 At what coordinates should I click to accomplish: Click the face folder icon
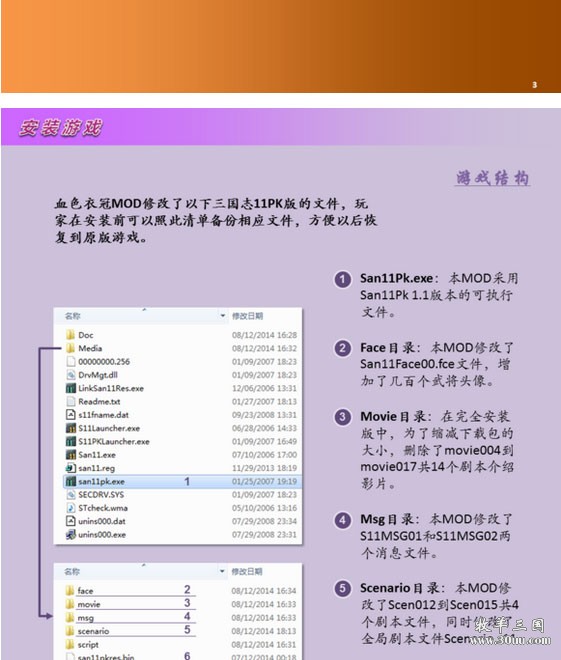click(70, 591)
